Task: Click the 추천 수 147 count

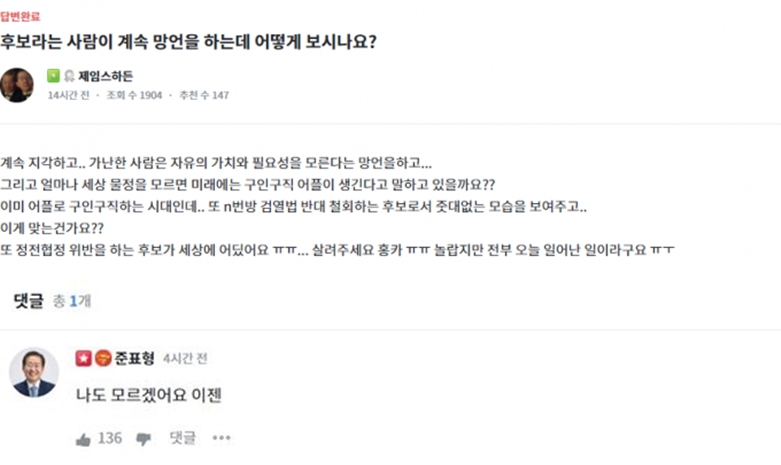Action: click(203, 95)
